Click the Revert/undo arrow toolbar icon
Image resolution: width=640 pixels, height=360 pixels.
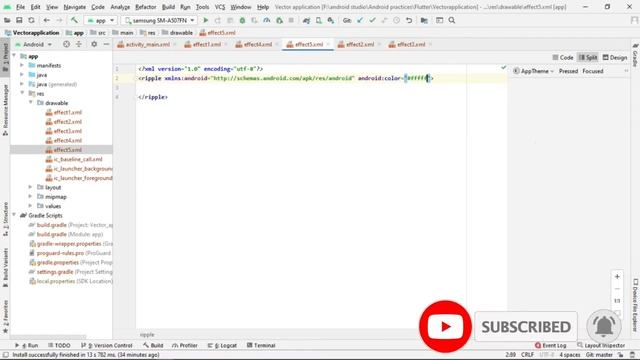pos(409,20)
